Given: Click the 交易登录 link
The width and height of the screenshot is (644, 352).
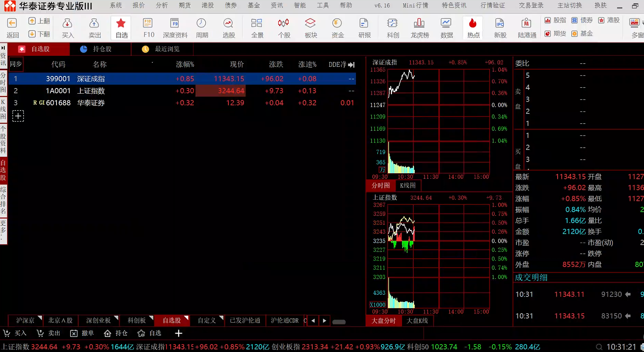Looking at the screenshot, I should (x=530, y=6).
